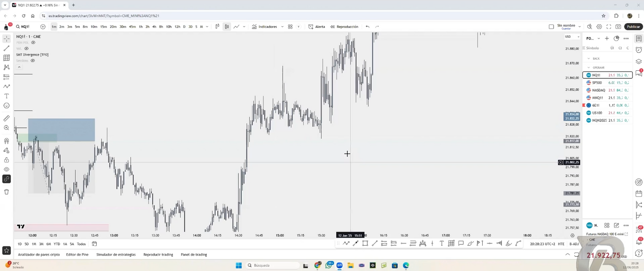The width and height of the screenshot is (644, 271).
Task: Show the Sessions indicator
Action: (x=33, y=61)
